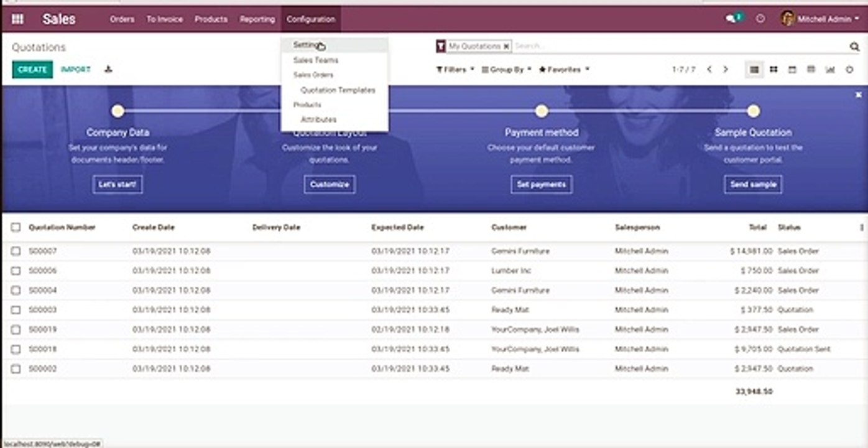
Task: Open the Configuration menu
Action: (311, 19)
